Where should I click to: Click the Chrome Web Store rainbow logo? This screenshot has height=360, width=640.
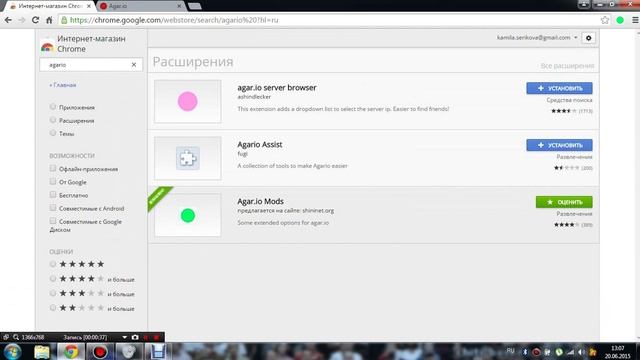(x=47, y=47)
